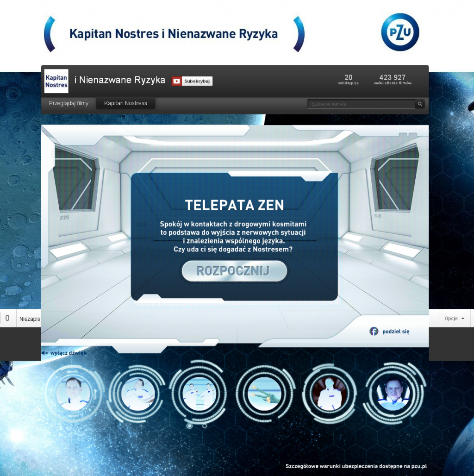Viewport: 474px width, 476px height.
Task: Open the thumbnail with green flying figure
Action: (264, 394)
